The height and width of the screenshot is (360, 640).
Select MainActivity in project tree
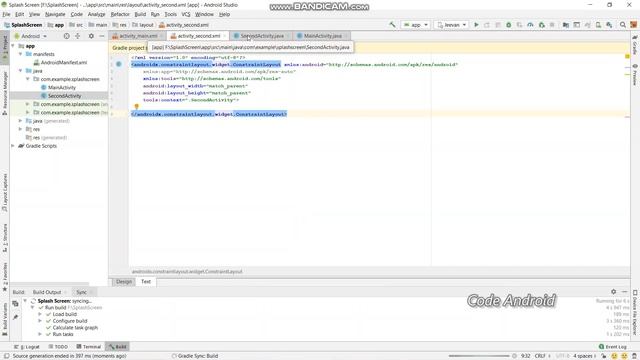[58, 87]
